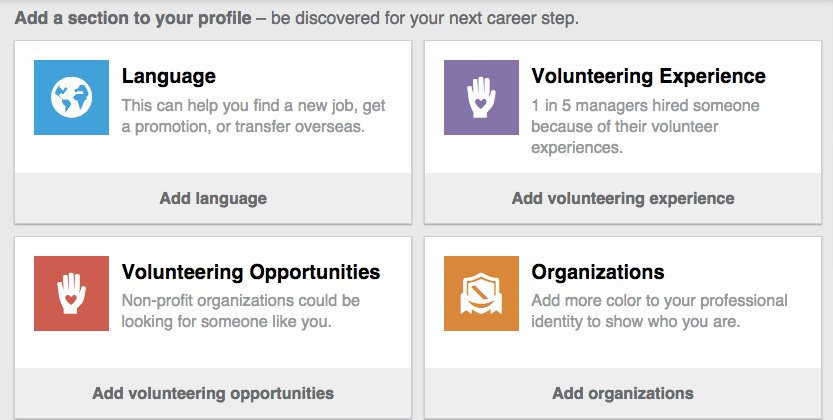Image resolution: width=833 pixels, height=420 pixels.
Task: Click the purple Volunteering Experience hand icon
Action: pyautogui.click(x=481, y=97)
